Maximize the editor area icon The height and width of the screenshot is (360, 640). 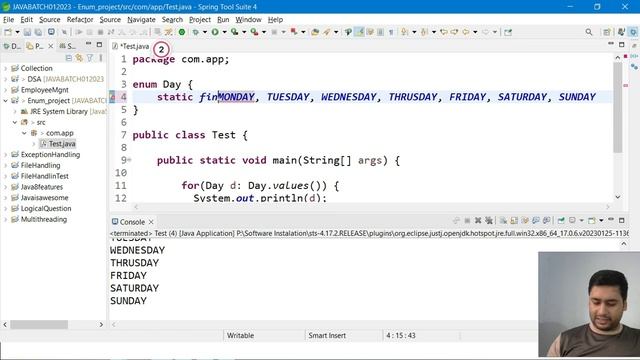click(x=622, y=44)
